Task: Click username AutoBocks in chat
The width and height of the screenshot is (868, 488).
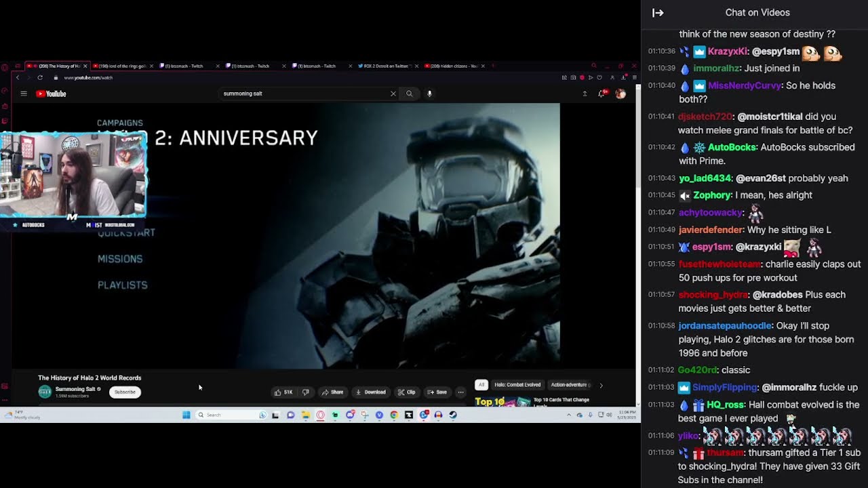Action: point(732,147)
